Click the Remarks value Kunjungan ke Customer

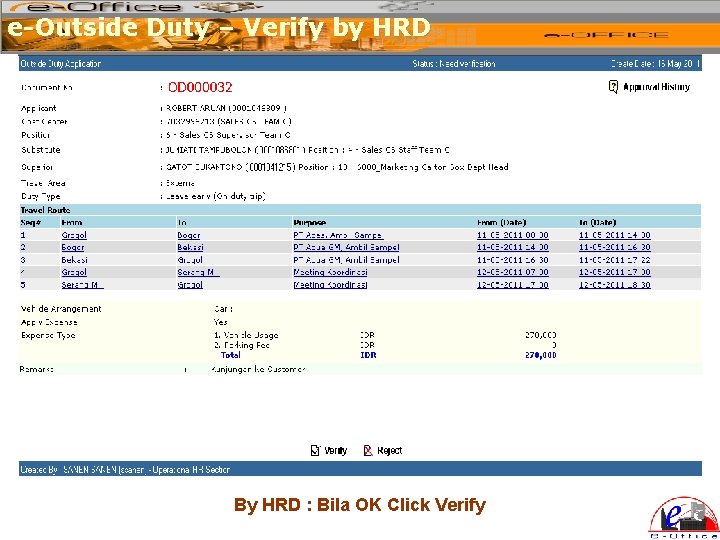[259, 369]
